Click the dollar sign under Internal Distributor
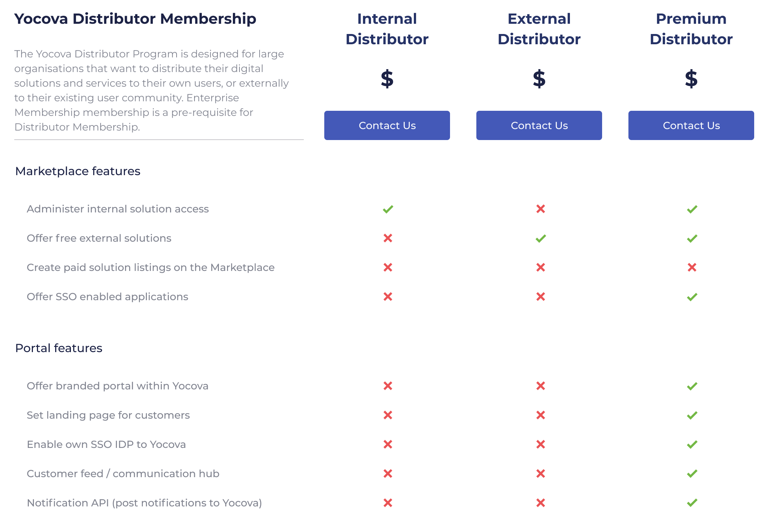 coord(387,79)
